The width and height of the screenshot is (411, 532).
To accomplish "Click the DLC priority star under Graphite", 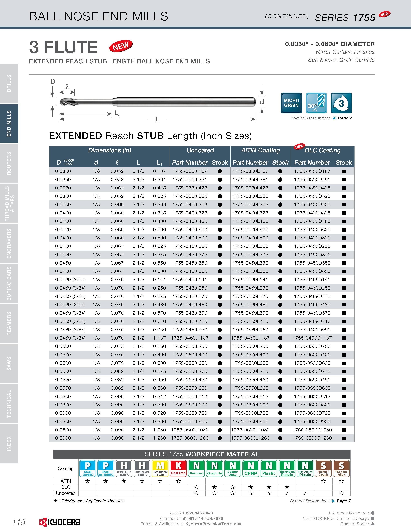I will pyautogui.click(x=215, y=487).
